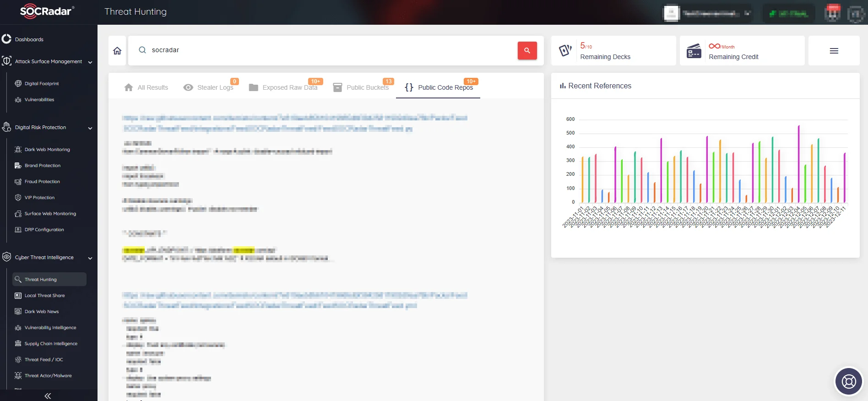Open the support lifebuoy chat button

(x=849, y=381)
